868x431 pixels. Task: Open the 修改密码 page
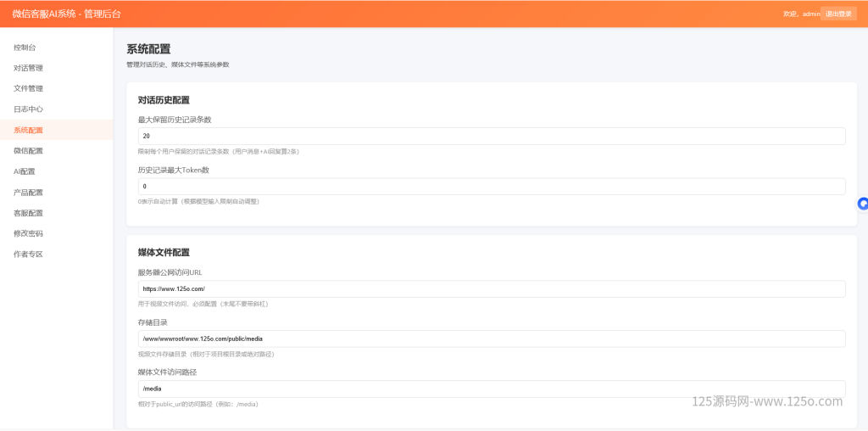(x=28, y=233)
